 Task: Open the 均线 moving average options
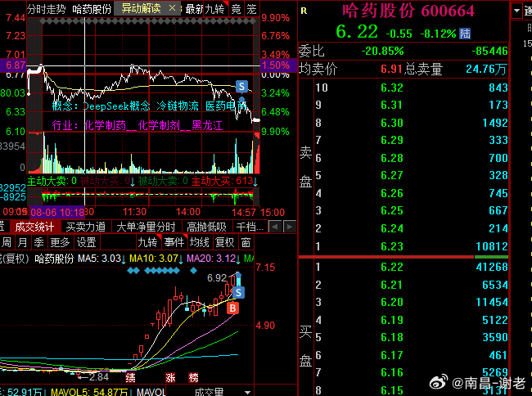(x=200, y=242)
